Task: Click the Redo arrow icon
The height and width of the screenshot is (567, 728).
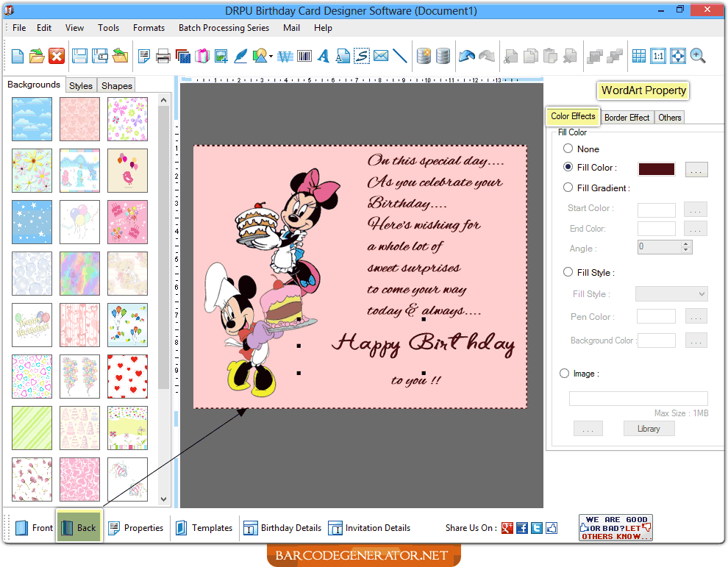Action: pos(487,56)
